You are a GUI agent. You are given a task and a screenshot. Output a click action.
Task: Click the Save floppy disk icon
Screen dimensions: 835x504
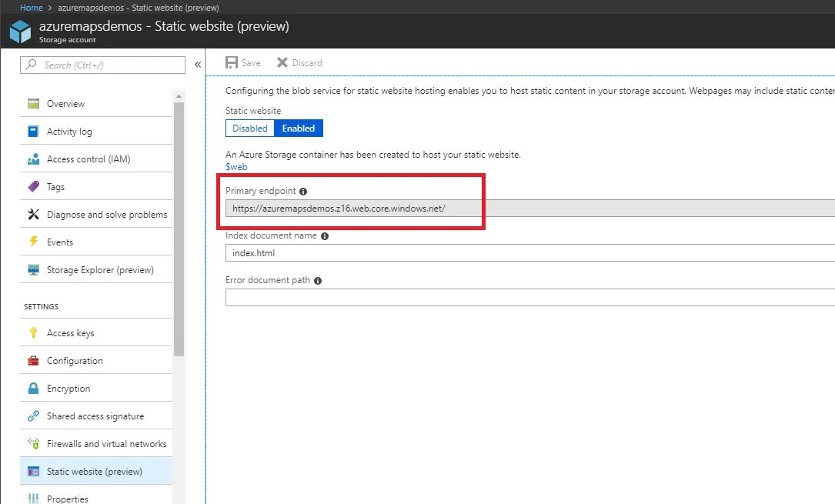click(231, 63)
